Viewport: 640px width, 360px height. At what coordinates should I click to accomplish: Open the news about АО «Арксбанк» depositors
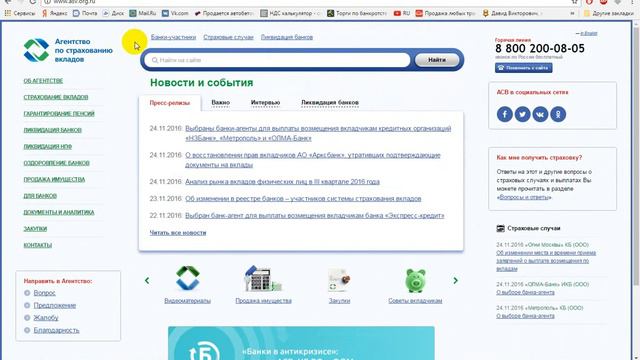tap(313, 160)
